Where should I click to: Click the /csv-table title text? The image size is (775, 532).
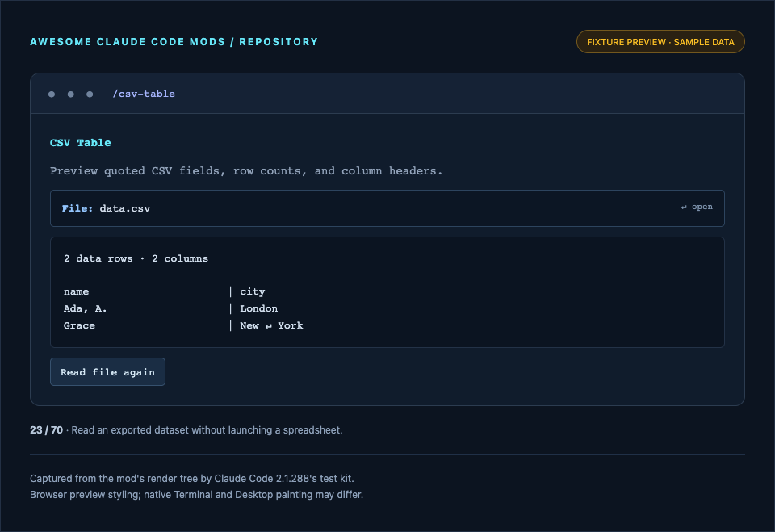[144, 94]
